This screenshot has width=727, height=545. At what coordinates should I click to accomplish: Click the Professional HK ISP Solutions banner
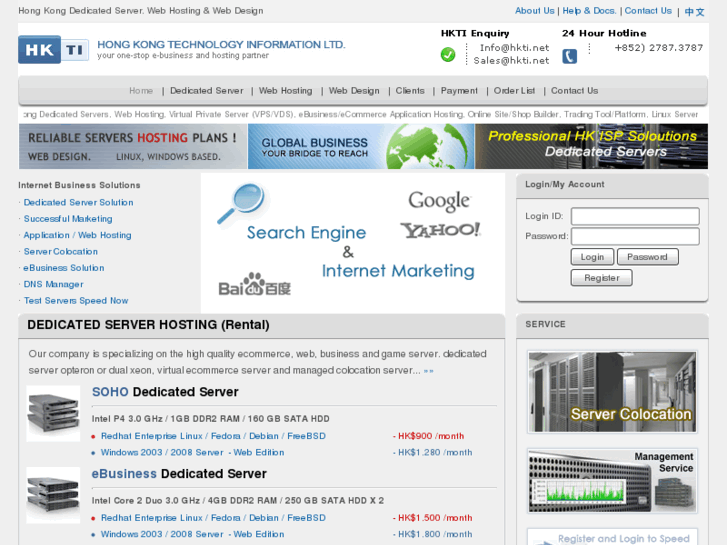(592, 146)
